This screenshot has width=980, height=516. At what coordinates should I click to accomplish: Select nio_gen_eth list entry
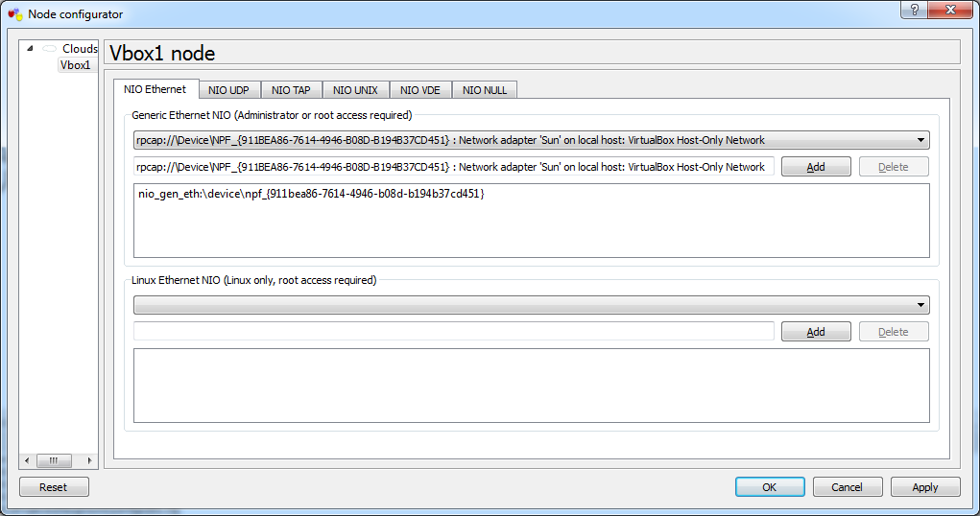tap(311, 194)
